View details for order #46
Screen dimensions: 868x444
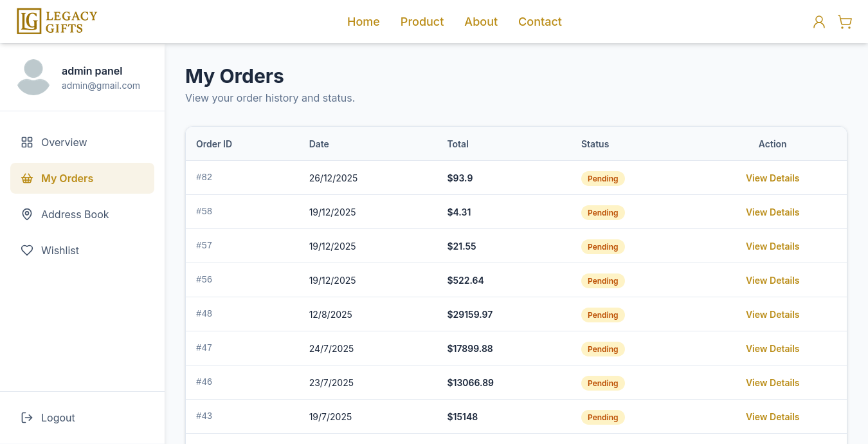(x=772, y=383)
